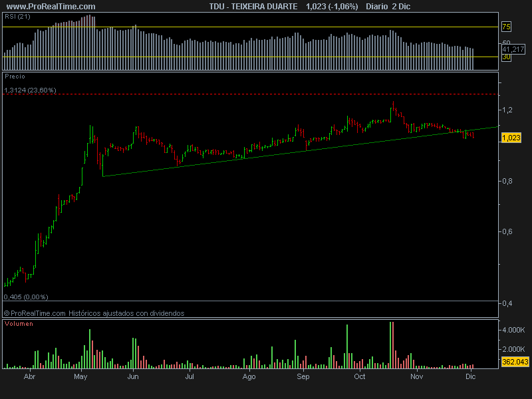Click the 1,3124 (23,60%) Fibonacci label
Image resolution: width=532 pixels, height=399 pixels.
tap(30, 90)
